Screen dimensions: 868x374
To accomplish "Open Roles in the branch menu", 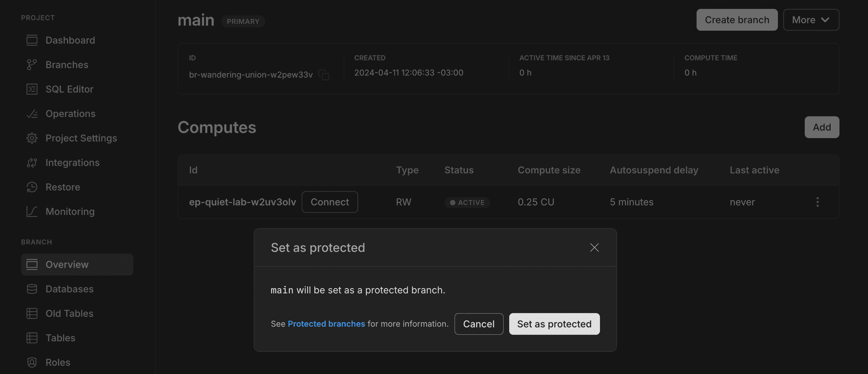I will click(x=58, y=362).
